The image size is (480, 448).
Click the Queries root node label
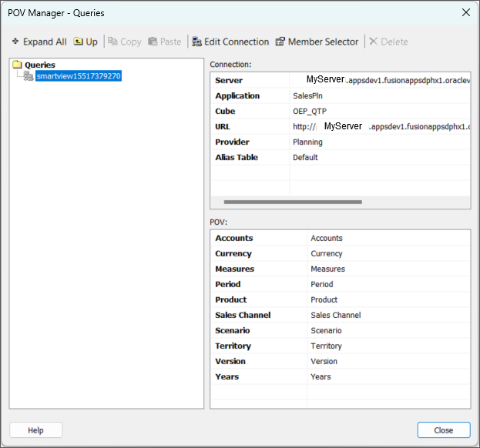(x=40, y=65)
